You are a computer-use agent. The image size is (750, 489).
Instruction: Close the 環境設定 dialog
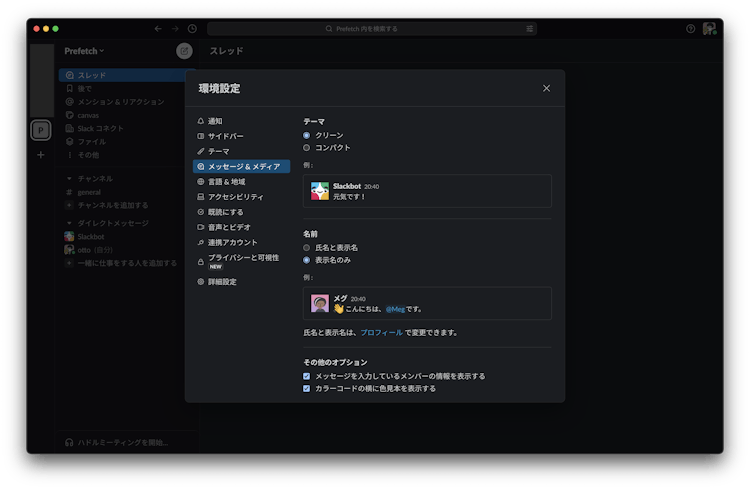click(x=546, y=89)
